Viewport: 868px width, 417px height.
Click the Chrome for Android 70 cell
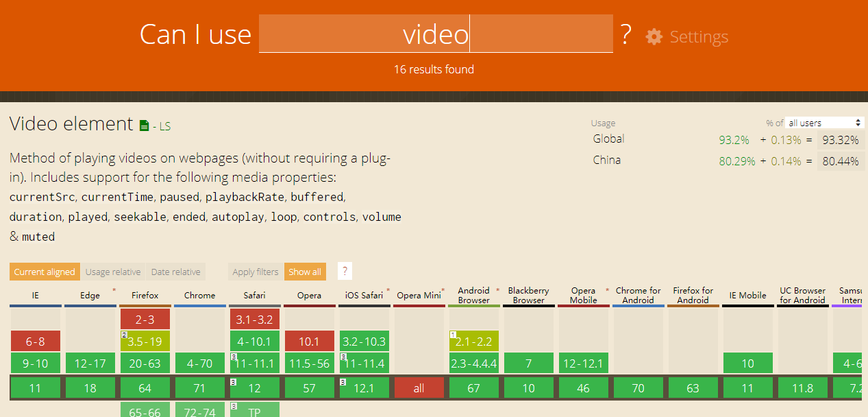pyautogui.click(x=638, y=388)
